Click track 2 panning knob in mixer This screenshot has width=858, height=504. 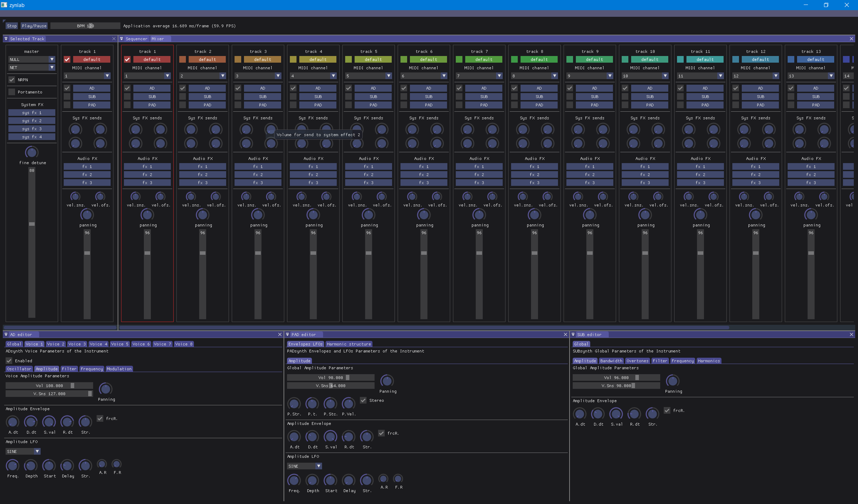click(x=202, y=214)
